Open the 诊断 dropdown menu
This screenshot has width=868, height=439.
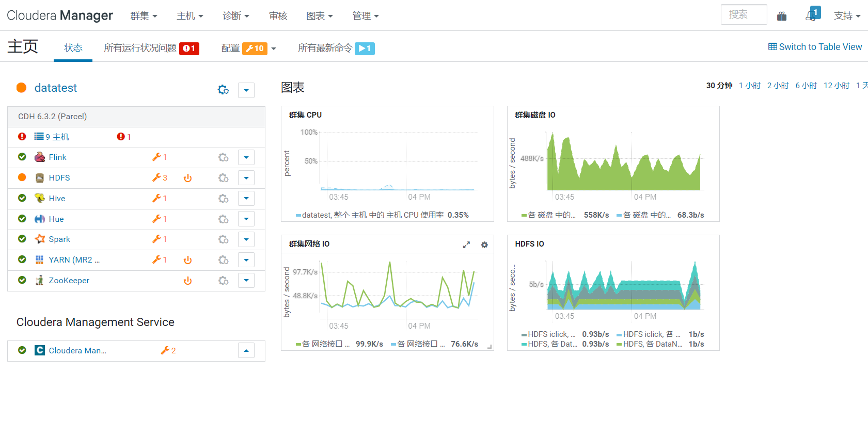click(236, 16)
